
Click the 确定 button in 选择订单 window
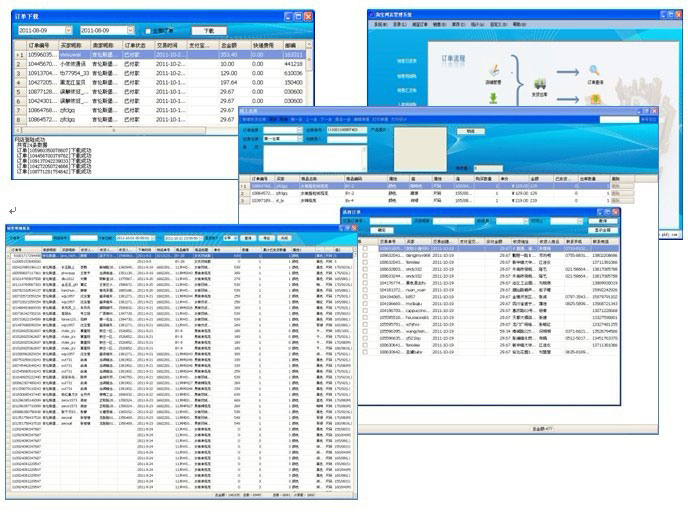tap(382, 230)
